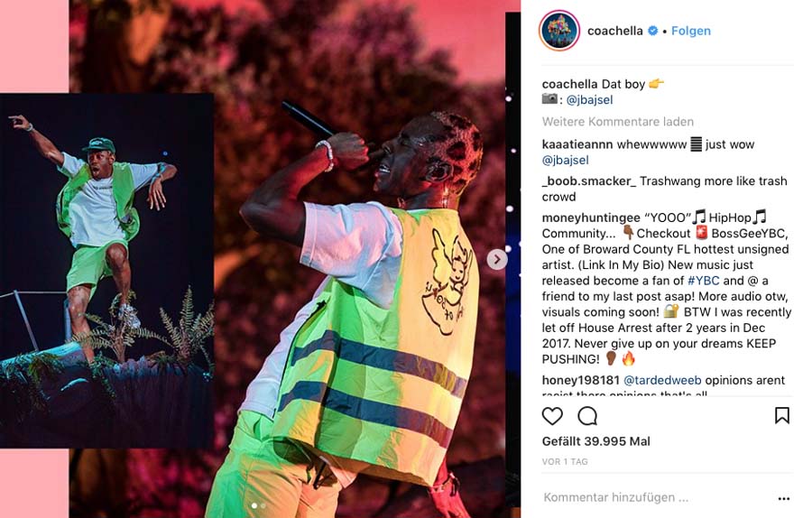Visit the _boob.smacker_ user profile

click(x=589, y=180)
